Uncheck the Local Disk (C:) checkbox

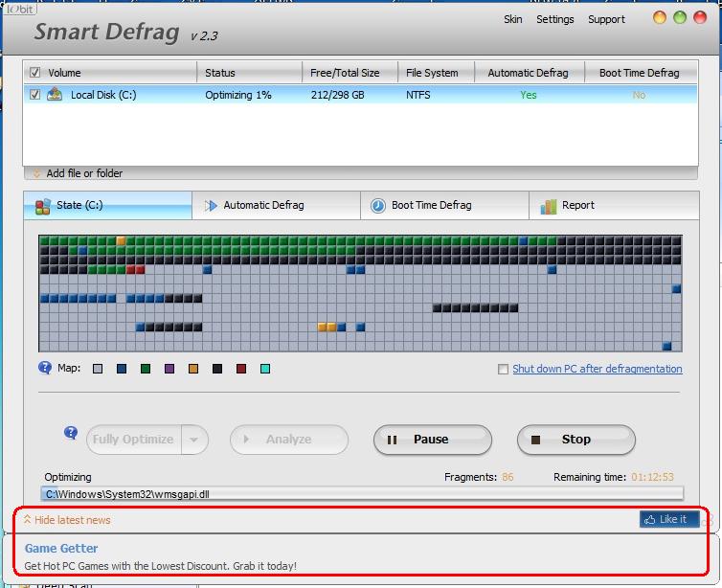pyautogui.click(x=35, y=95)
